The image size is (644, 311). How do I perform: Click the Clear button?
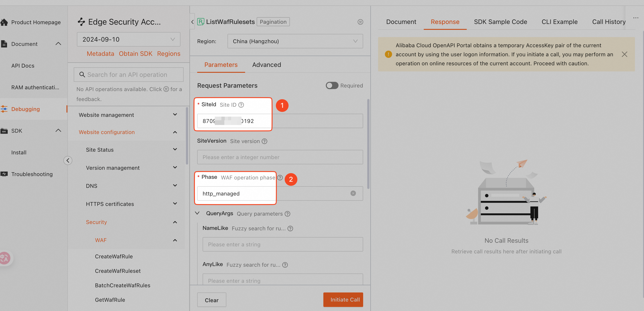[x=211, y=300]
